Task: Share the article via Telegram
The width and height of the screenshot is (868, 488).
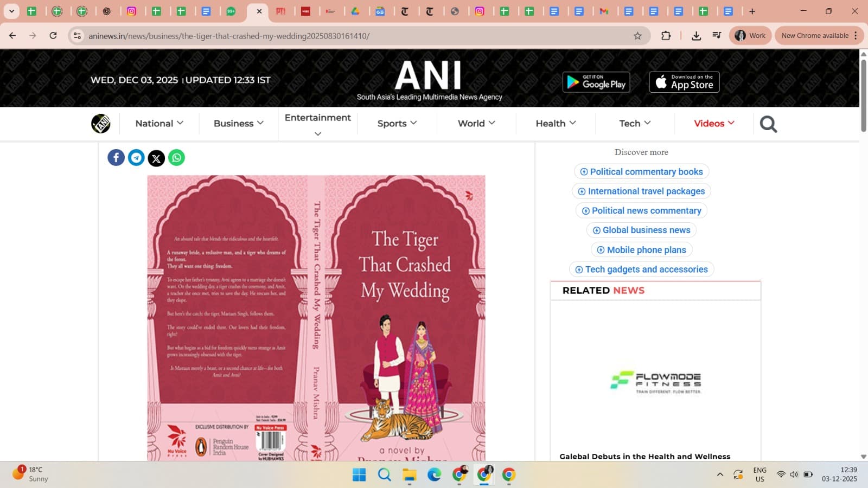Action: [x=136, y=158]
